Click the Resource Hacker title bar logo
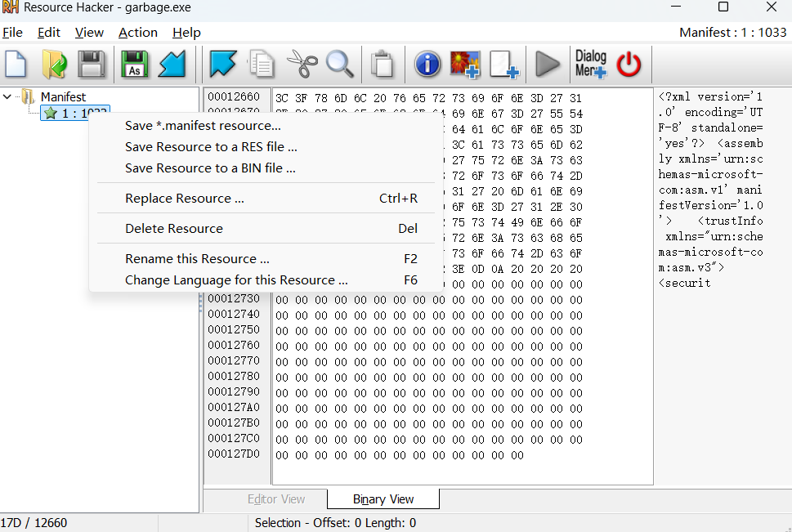 10,7
